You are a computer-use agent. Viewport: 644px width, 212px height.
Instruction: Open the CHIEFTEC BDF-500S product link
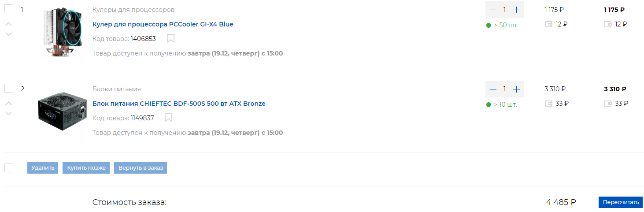[179, 104]
